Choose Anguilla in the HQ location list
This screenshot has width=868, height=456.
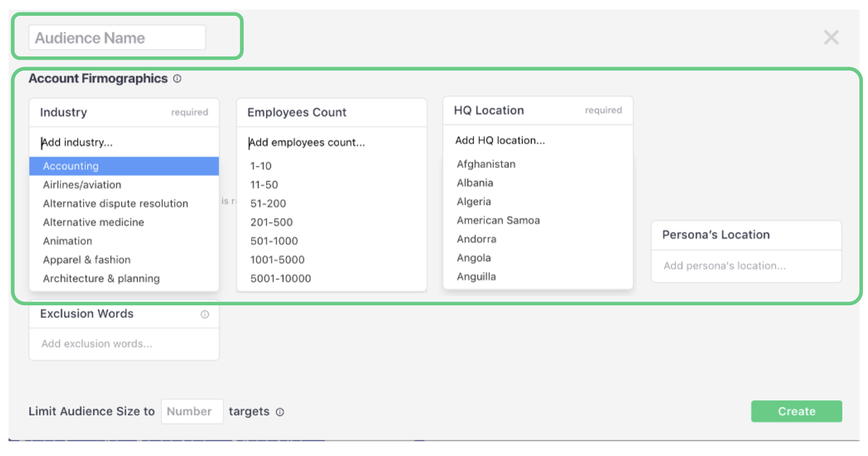[476, 277]
